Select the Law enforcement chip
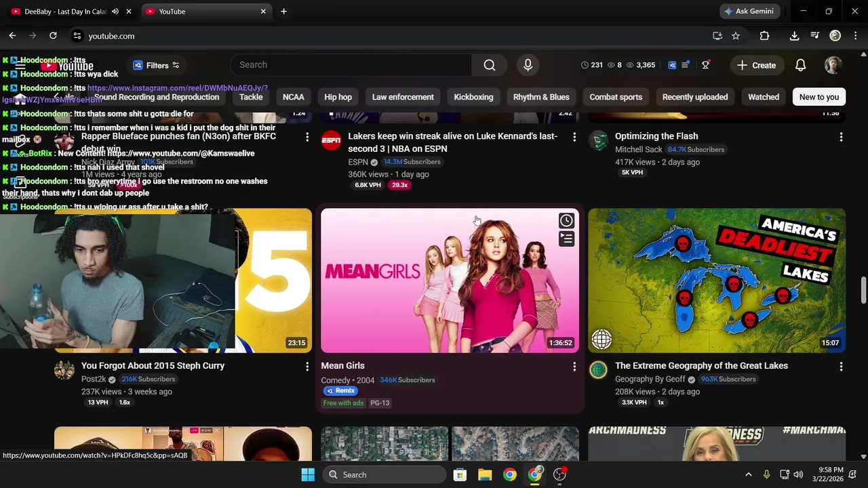The image size is (868, 488). [x=403, y=97]
